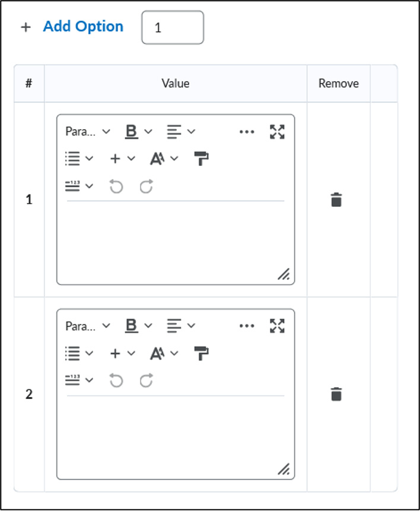
Task: Toggle bold in the option 1 editor
Action: point(132,132)
